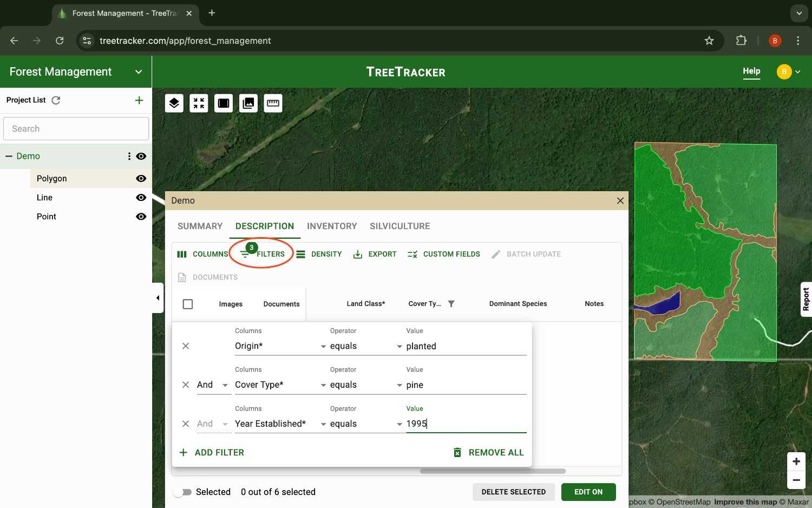This screenshot has height=508, width=812.
Task: Remove the Cover Type filter row
Action: [186, 385]
